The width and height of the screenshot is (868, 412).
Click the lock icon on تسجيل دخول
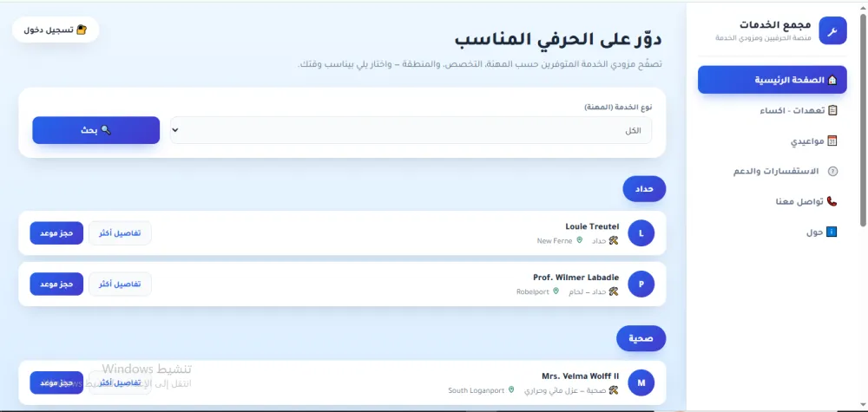(82, 29)
